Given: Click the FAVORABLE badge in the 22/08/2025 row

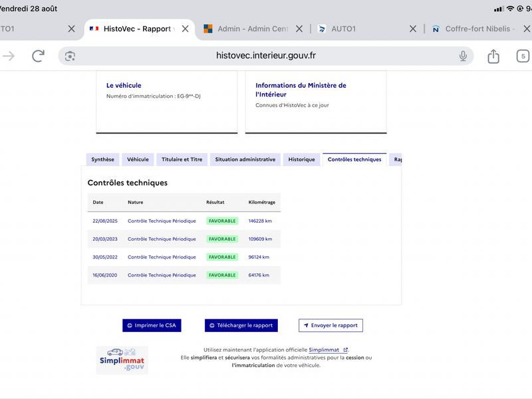Looking at the screenshot, I should [x=222, y=221].
